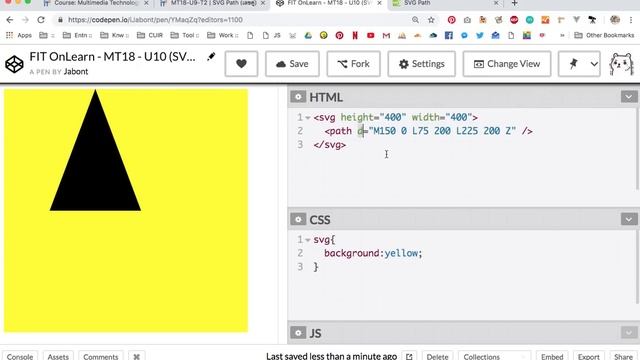Expand the JS editor options chevron
Viewport: 640px width, 360px height.
(x=629, y=333)
